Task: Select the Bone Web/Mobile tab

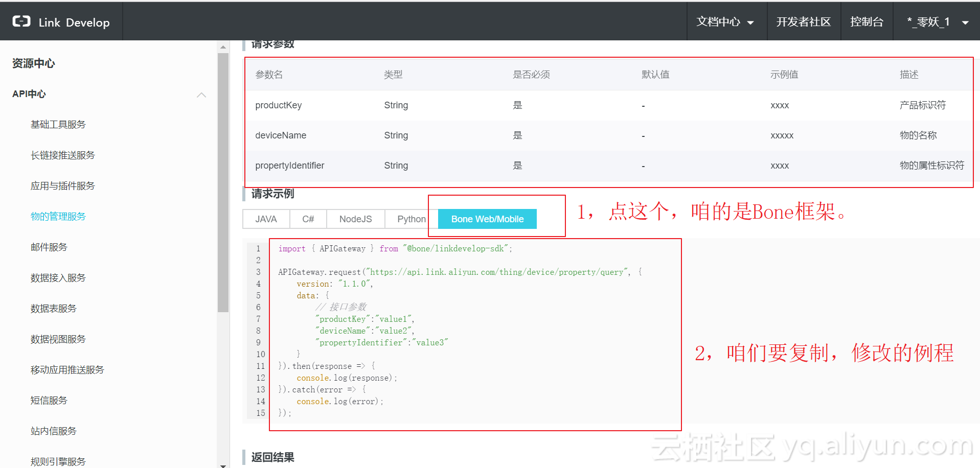Action: tap(487, 219)
